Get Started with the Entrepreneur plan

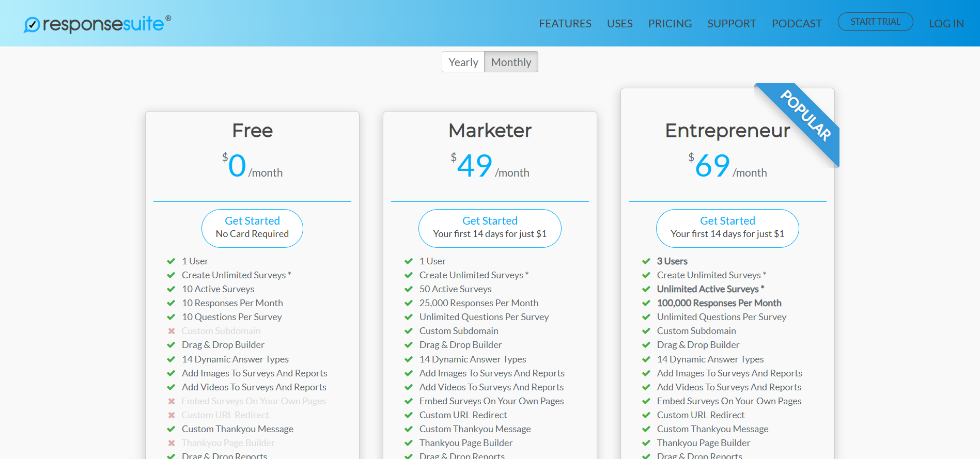tap(727, 228)
